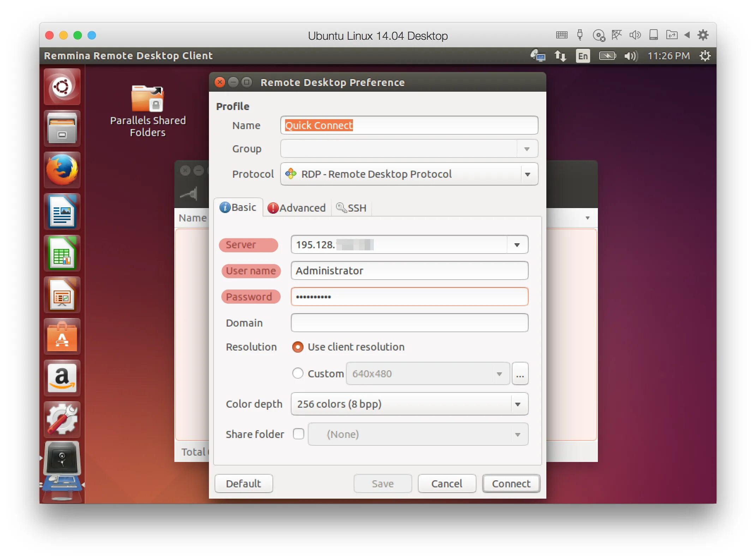The height and width of the screenshot is (560, 756).
Task: Toggle the Share folder checkbox
Action: pos(299,433)
